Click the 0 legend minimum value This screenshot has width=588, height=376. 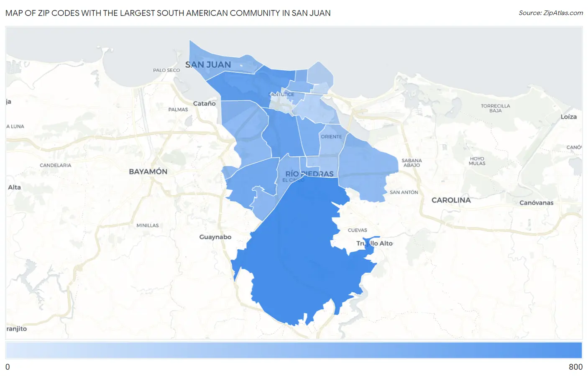(8, 367)
